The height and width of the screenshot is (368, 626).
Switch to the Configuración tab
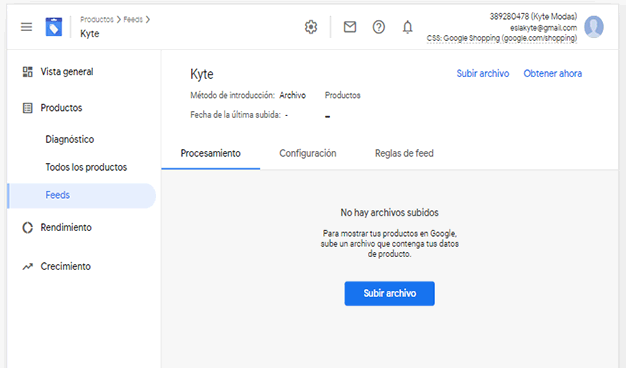(308, 153)
